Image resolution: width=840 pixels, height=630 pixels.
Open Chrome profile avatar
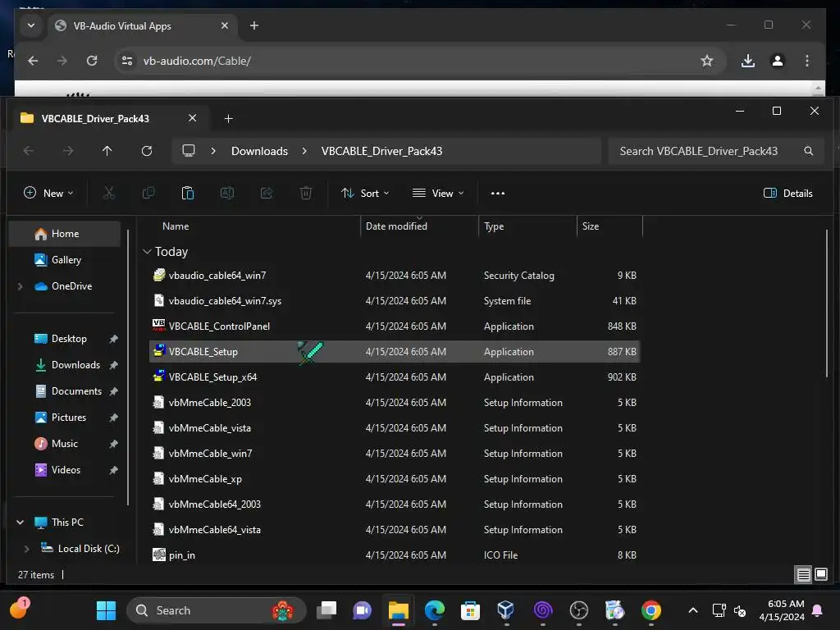(x=778, y=61)
